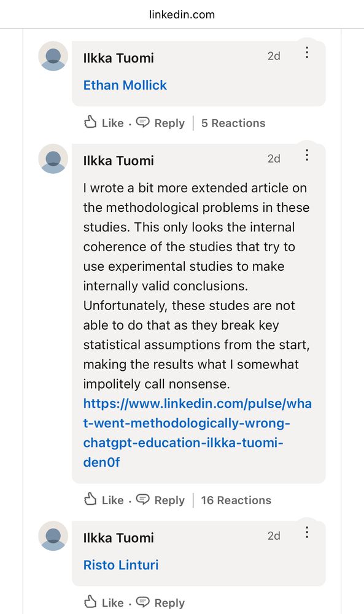Click the Ilkka Tuomi name on the article comment
This screenshot has height=614, width=364.
tap(118, 160)
